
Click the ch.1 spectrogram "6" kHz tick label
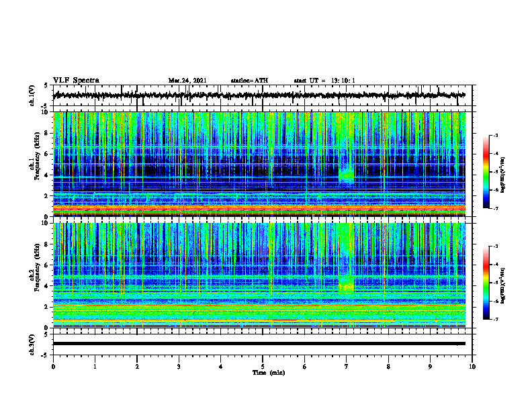tap(46, 154)
